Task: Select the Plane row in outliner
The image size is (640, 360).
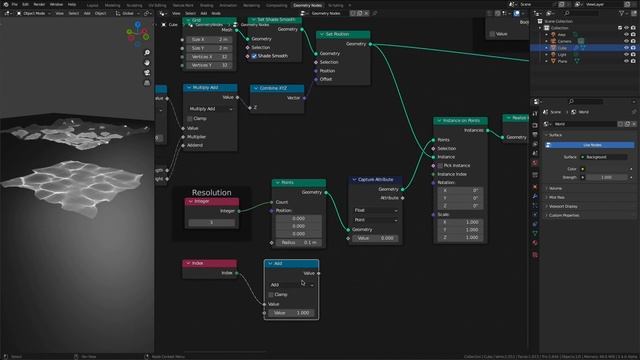Action: point(584,61)
